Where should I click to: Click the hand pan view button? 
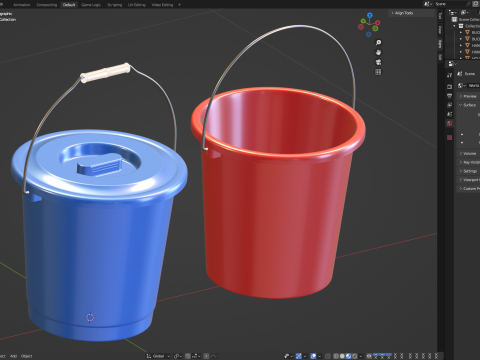(x=378, y=52)
